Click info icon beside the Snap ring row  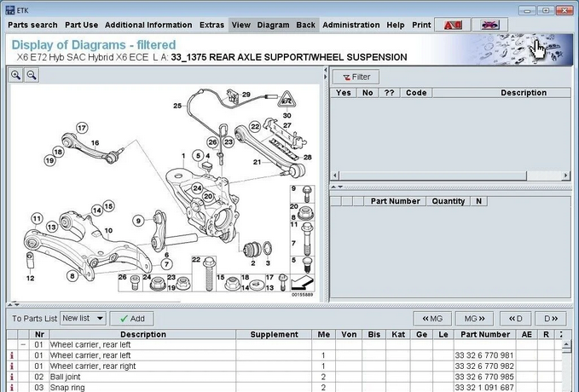tap(13, 387)
